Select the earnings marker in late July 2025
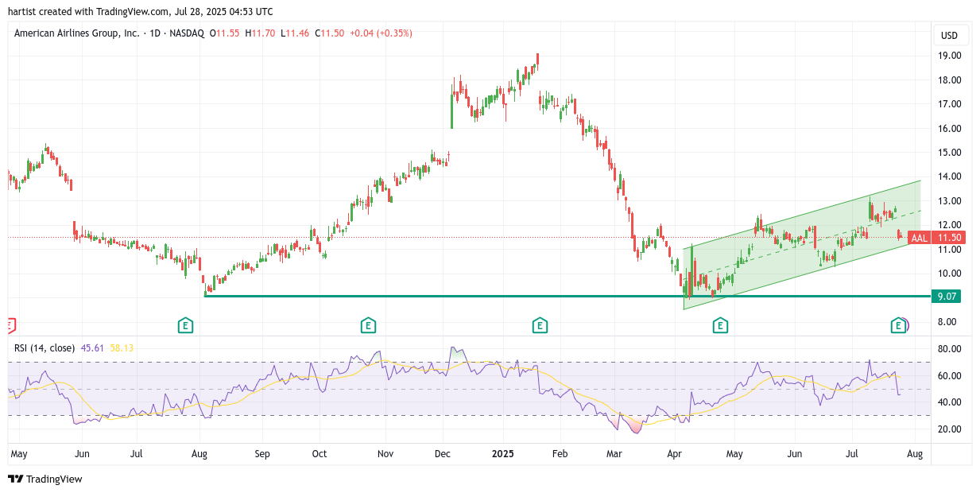980x493 pixels. coord(898,324)
